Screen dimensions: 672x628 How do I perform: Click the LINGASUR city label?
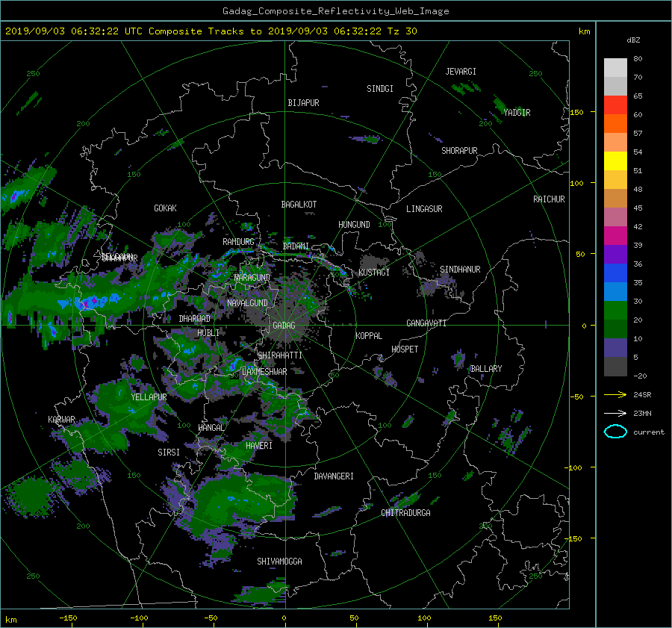424,209
